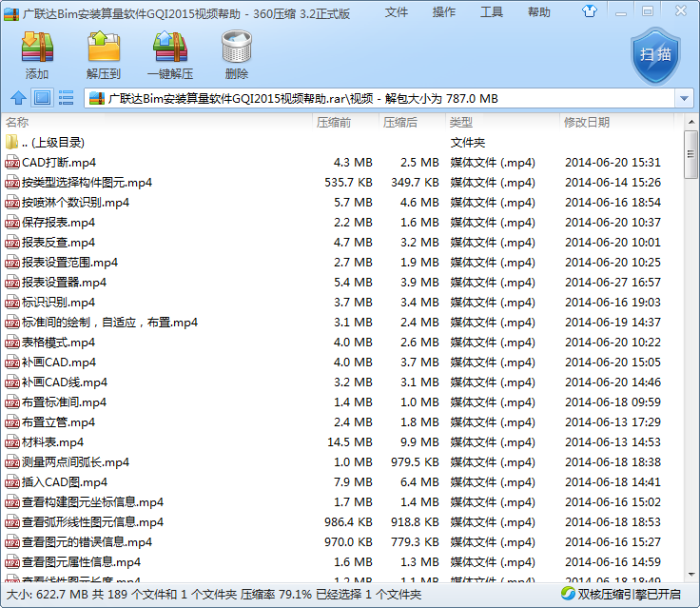Screen dimensions: 700x608
Task: Open the 工具 menu
Action: tap(492, 12)
